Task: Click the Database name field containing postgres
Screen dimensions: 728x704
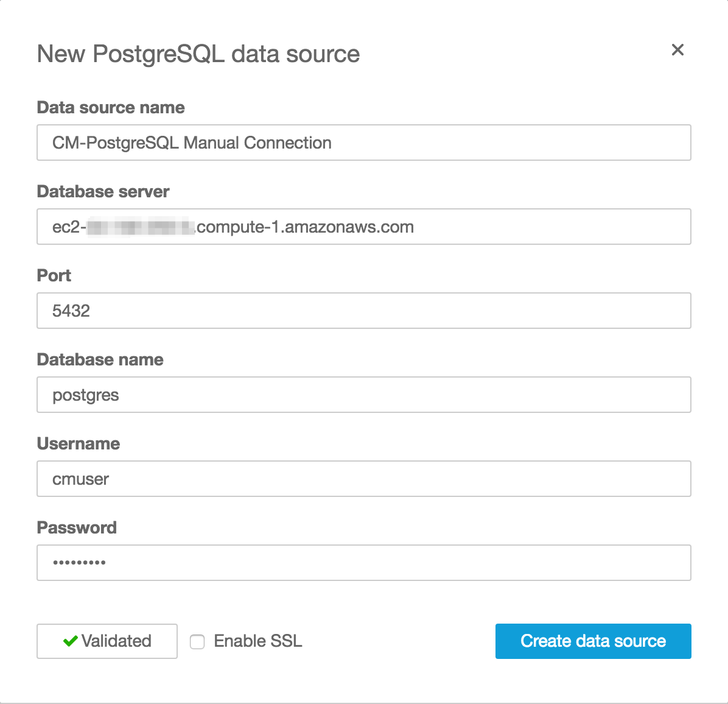Action: pos(363,395)
